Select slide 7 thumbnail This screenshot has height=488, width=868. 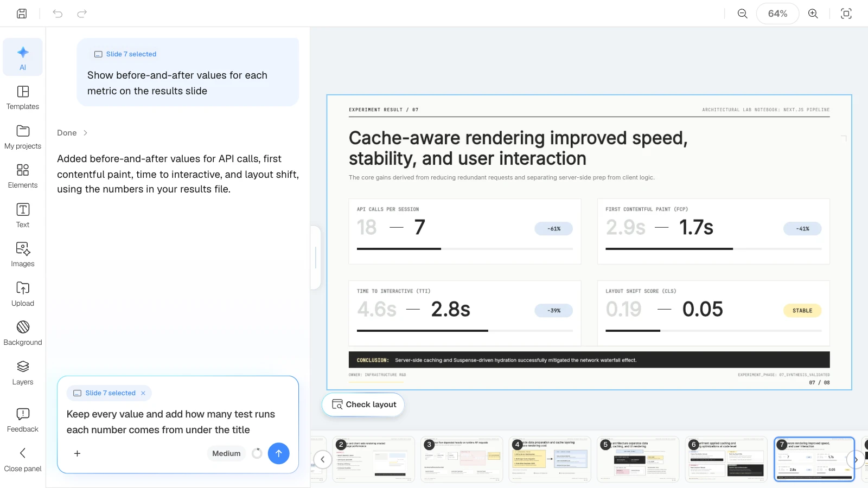tap(814, 459)
